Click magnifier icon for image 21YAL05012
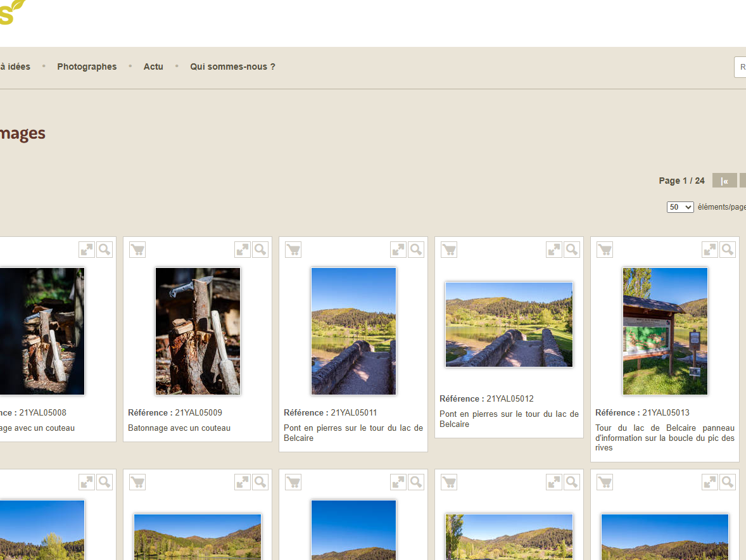746x560 pixels. [x=572, y=250]
